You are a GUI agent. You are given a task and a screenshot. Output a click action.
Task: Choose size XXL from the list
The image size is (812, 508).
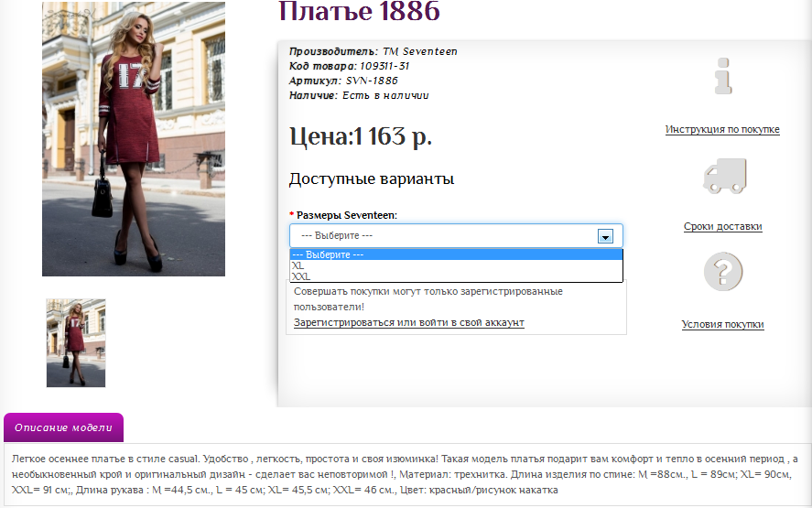[301, 276]
